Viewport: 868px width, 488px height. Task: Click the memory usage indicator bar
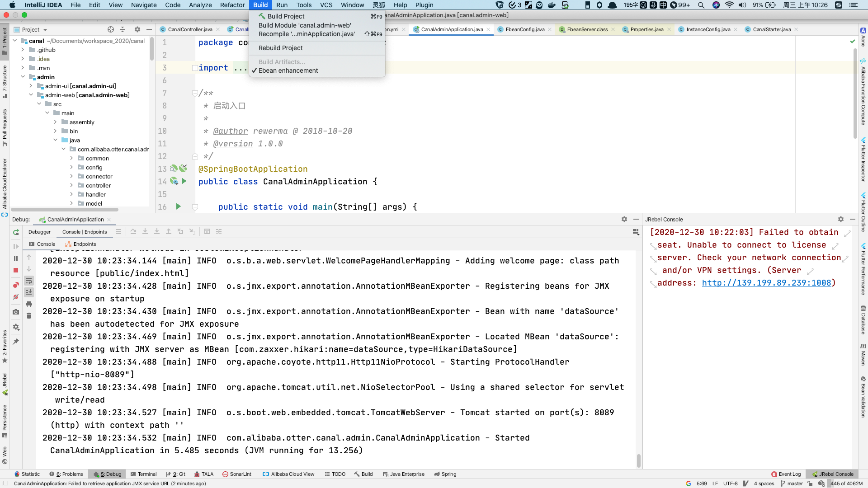[846, 483]
